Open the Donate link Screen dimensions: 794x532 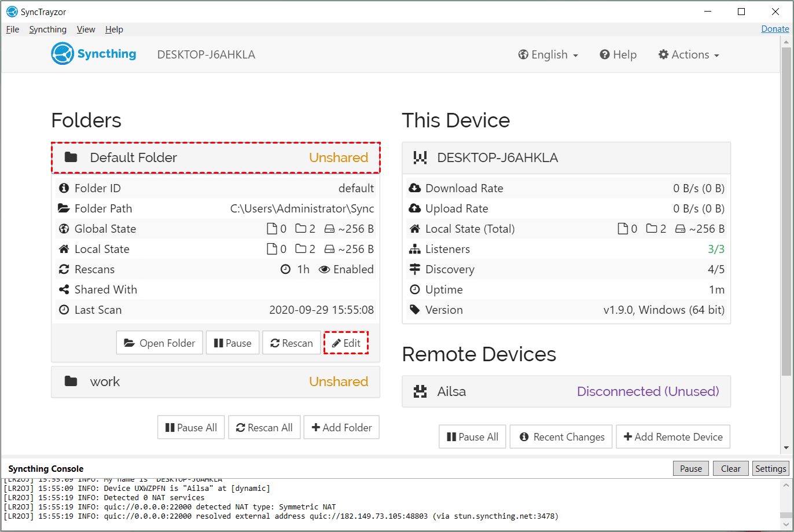click(775, 29)
